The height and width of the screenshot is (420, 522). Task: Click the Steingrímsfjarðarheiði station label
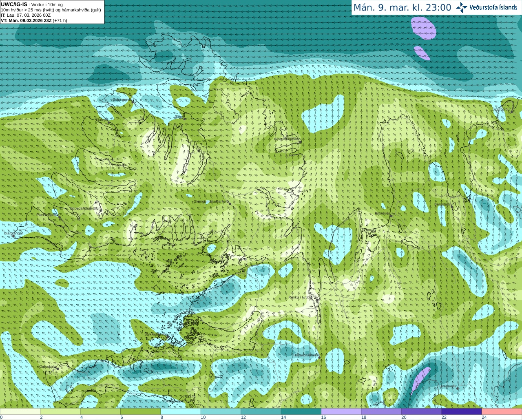(211, 201)
